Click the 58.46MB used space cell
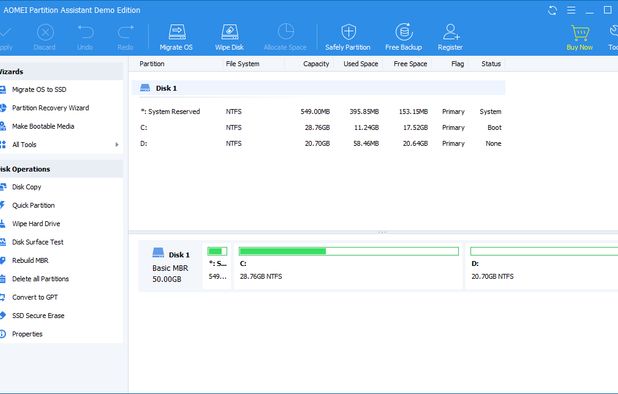 pos(366,143)
